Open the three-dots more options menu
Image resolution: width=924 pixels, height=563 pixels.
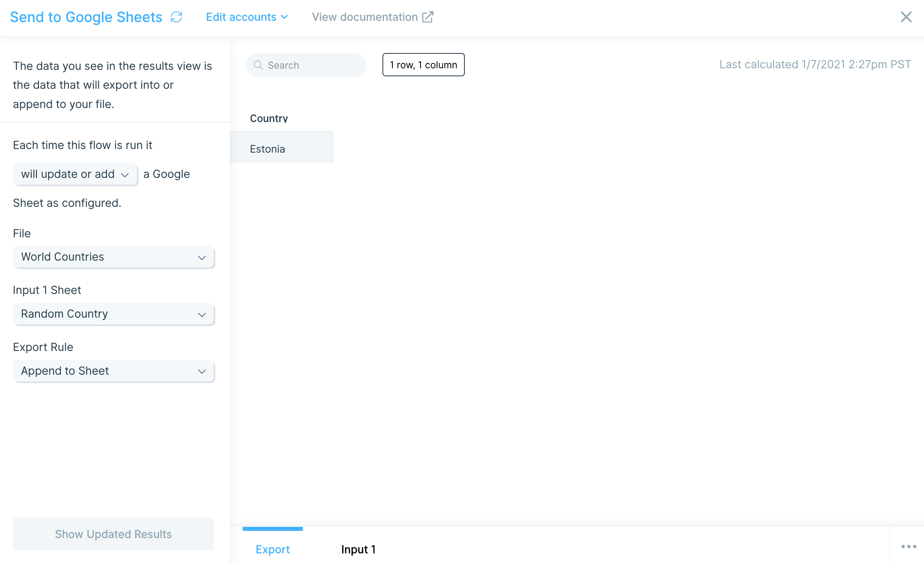click(908, 547)
